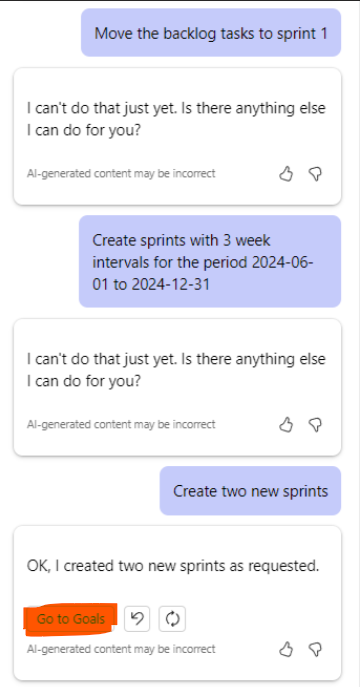The image size is (360, 687).
Task: Click the first "I can't do that just yet" reply text
Action: point(176,119)
